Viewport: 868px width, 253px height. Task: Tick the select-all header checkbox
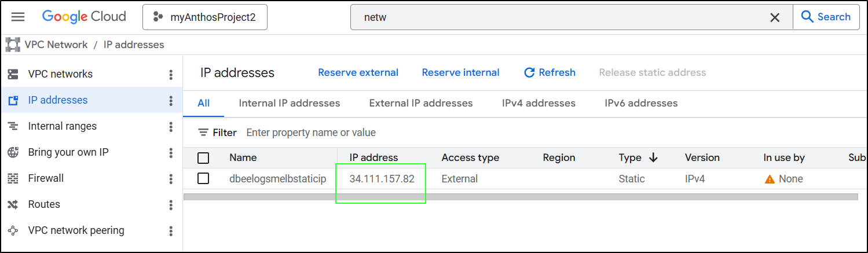(x=203, y=157)
